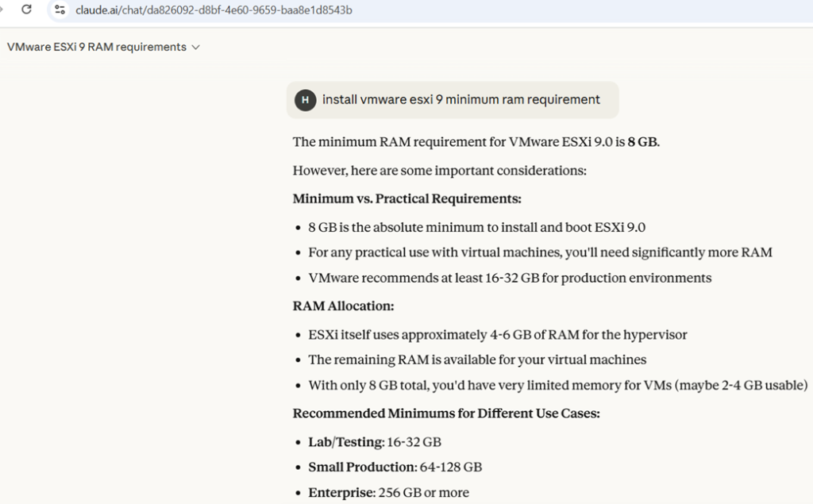Click the bold '8 GB' text in first line
This screenshot has width=813, height=504.
tap(642, 143)
